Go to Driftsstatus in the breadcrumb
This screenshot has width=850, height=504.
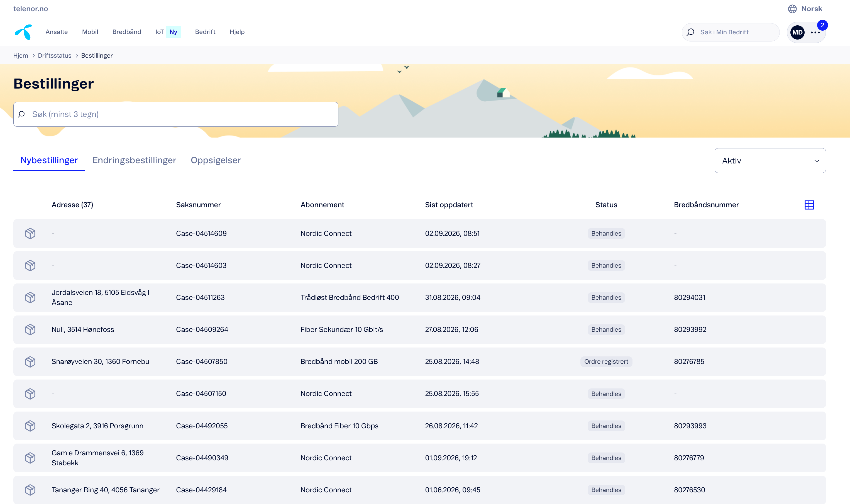coord(55,55)
